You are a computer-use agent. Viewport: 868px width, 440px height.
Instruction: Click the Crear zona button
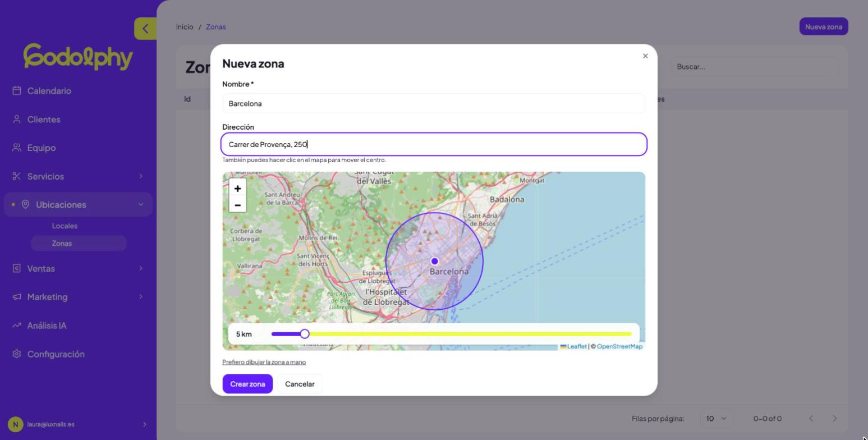[247, 384]
